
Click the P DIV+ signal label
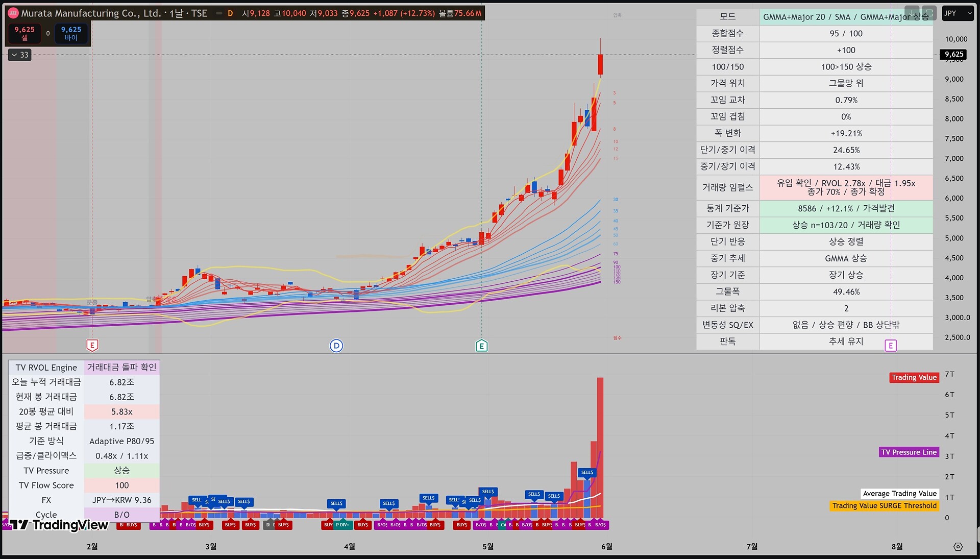(342, 525)
